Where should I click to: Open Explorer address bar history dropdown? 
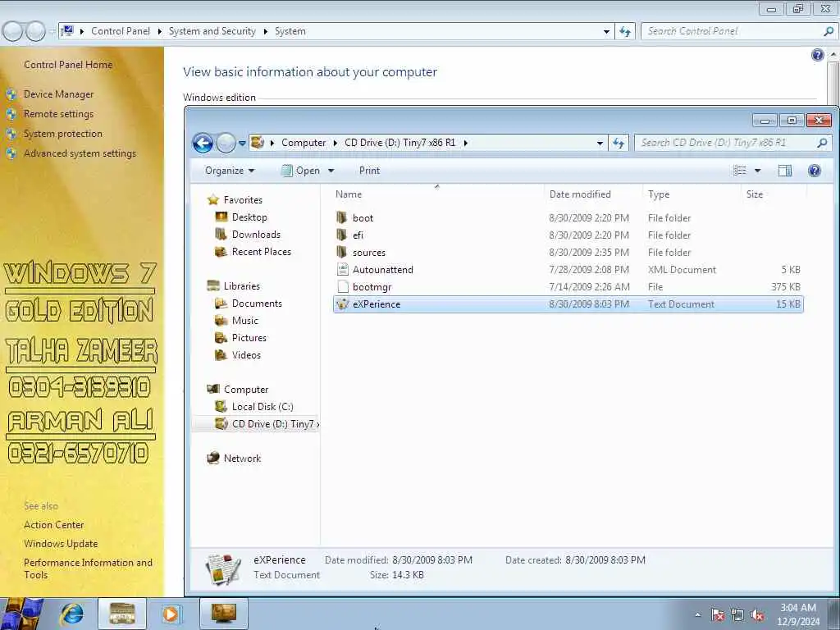(x=600, y=143)
